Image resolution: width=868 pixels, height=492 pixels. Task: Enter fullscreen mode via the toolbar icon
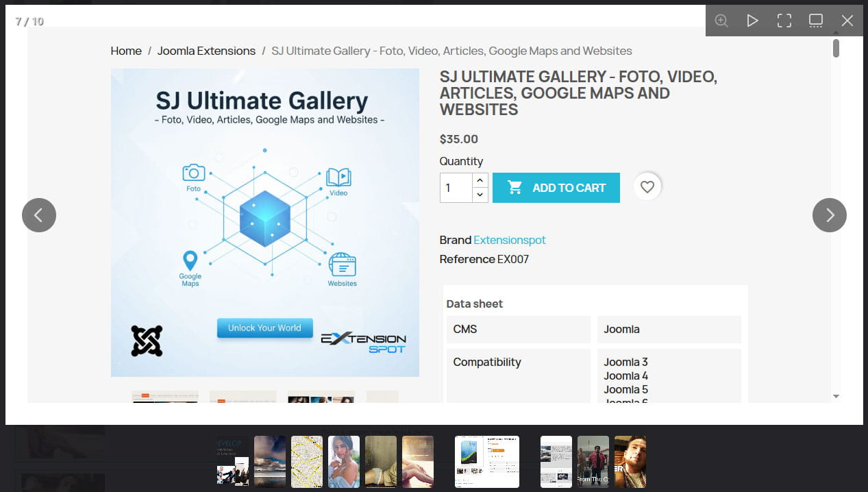pyautogui.click(x=784, y=21)
